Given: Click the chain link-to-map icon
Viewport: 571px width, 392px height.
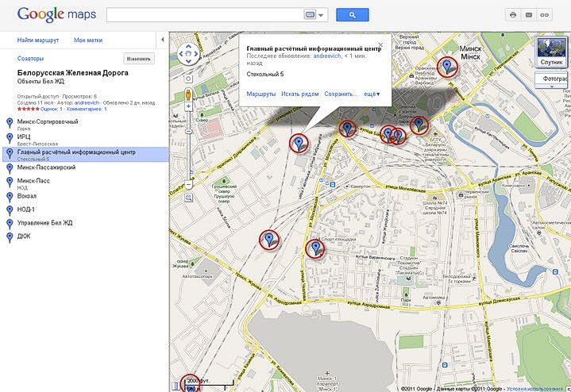Looking at the screenshot, I should click(545, 15).
